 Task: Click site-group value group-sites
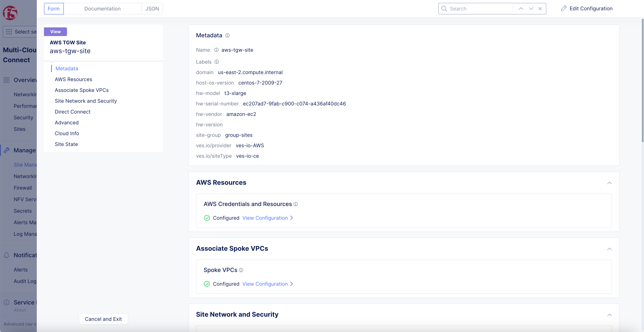click(x=239, y=135)
